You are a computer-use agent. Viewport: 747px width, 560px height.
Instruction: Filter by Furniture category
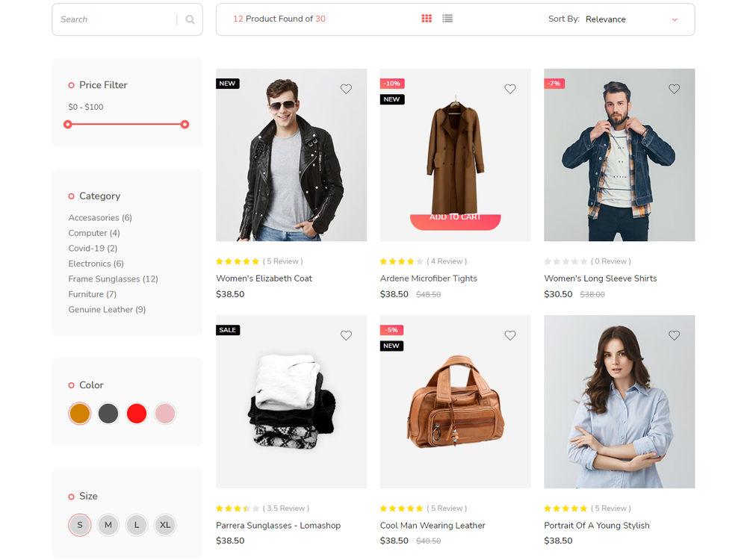pos(92,293)
